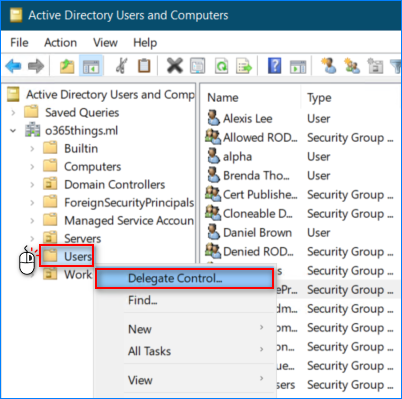Image resolution: width=402 pixels, height=399 pixels.
Task: Click the Cloneable D... group icon
Action: [213, 213]
